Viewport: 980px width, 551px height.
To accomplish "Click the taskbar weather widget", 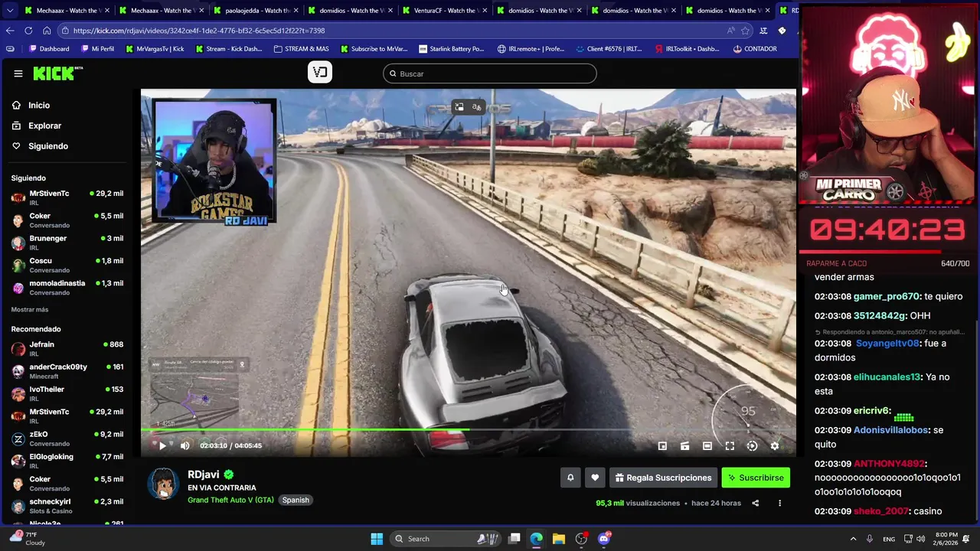I will tap(27, 539).
